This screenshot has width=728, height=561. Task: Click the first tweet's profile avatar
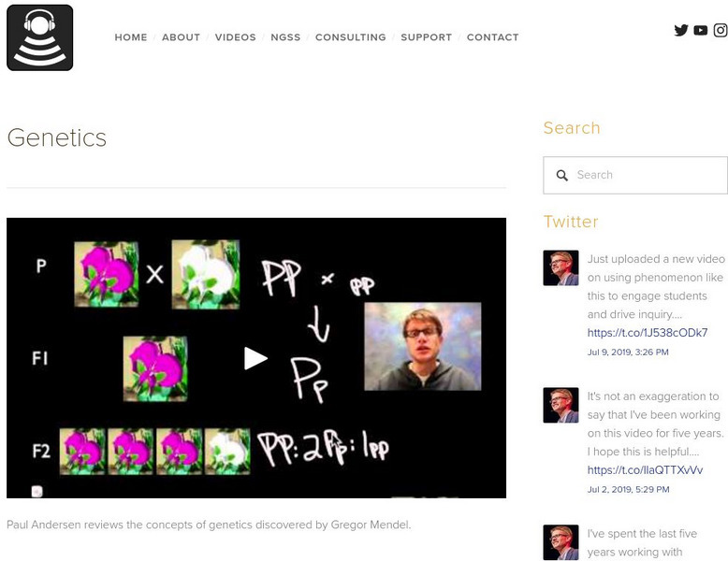(561, 267)
